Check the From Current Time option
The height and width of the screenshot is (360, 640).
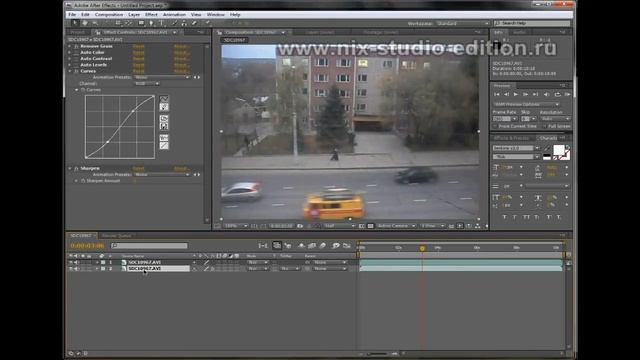[495, 126]
